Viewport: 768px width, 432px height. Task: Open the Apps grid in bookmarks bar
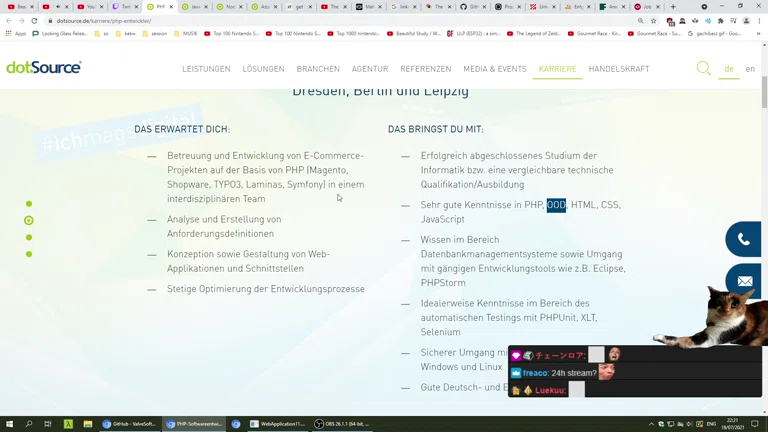tap(15, 34)
